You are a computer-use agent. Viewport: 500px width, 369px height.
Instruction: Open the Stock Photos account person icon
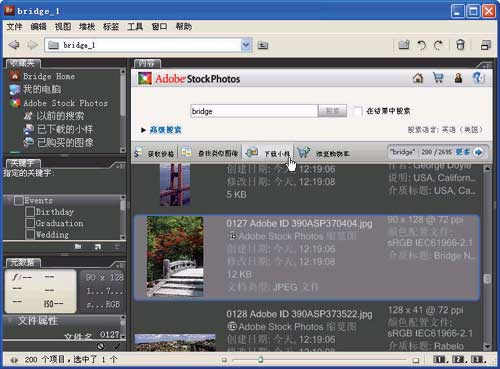pos(458,78)
